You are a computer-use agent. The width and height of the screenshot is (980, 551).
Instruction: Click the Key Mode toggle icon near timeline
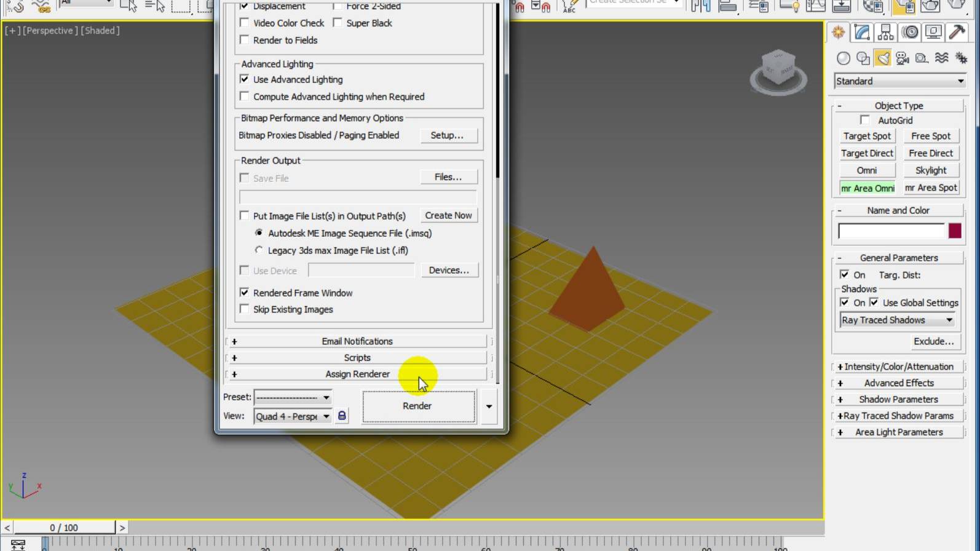tap(18, 545)
